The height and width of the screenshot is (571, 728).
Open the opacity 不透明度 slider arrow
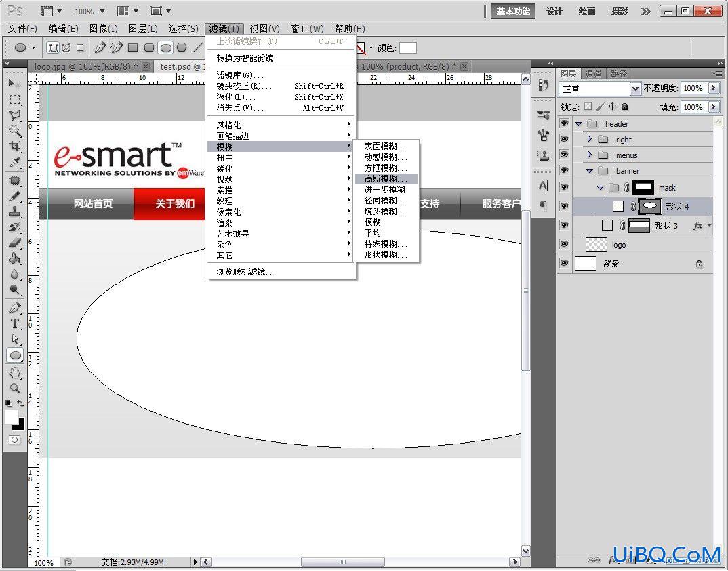pos(714,88)
